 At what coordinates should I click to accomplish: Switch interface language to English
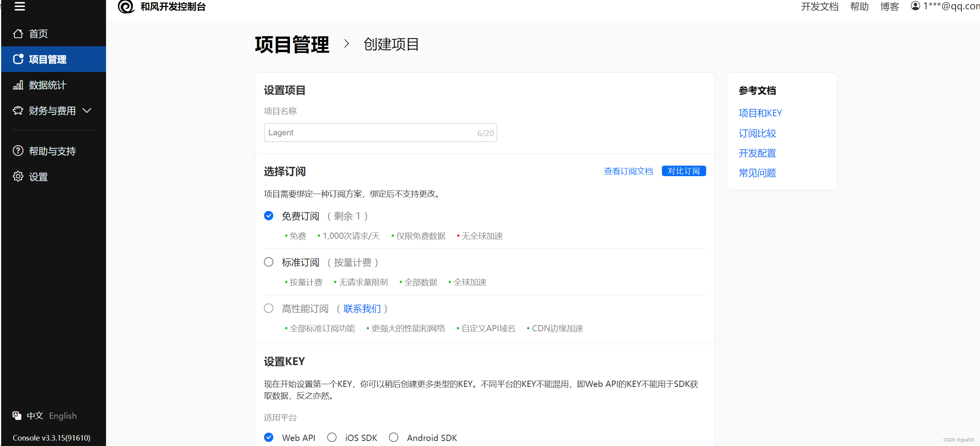(63, 416)
